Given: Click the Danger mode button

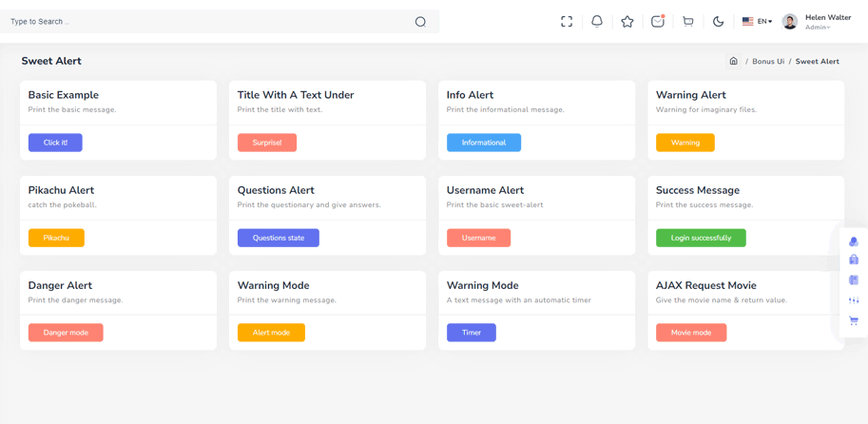Looking at the screenshot, I should click(x=66, y=333).
